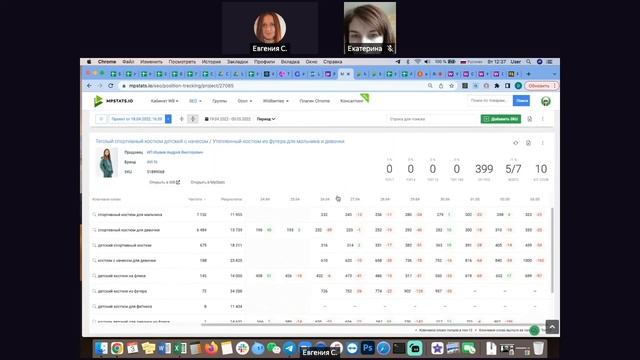Open the Trash in the Dock

pos(538,348)
